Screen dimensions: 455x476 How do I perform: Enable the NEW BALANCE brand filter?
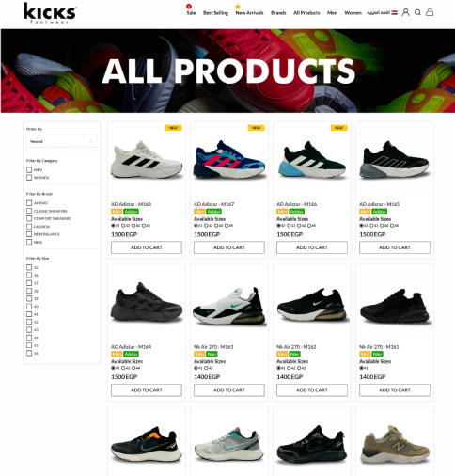click(x=29, y=234)
